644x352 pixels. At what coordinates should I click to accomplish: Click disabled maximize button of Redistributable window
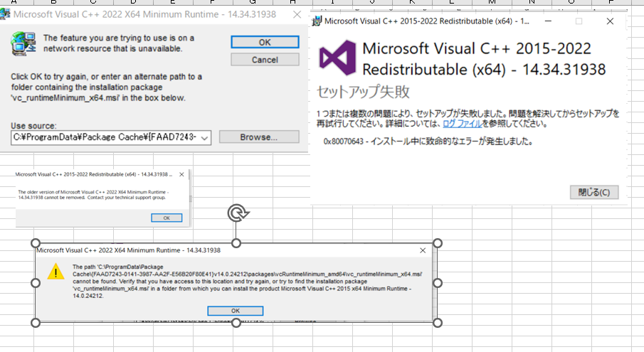[x=579, y=21]
